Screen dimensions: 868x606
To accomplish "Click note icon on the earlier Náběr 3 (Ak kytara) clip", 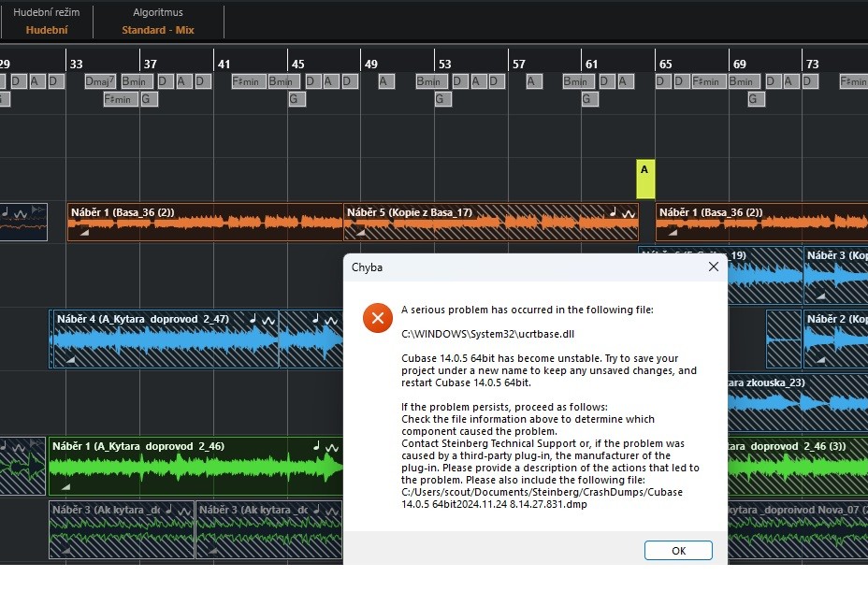I will [x=169, y=509].
